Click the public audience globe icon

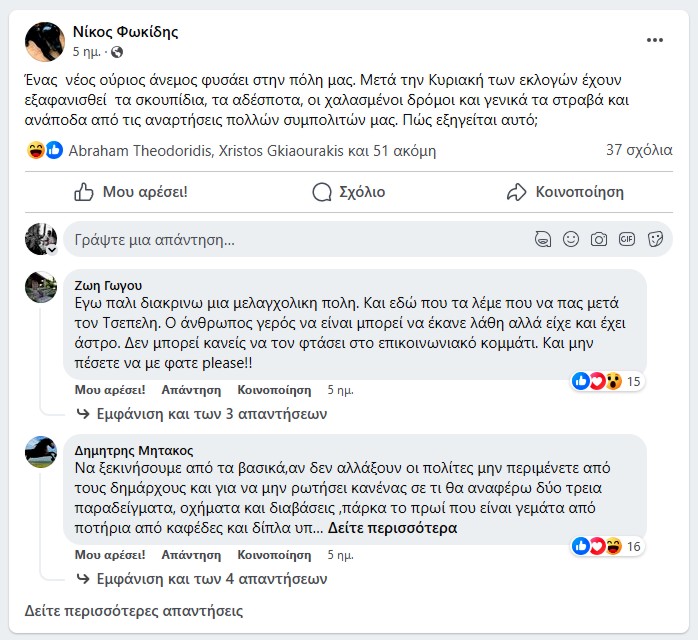118,52
